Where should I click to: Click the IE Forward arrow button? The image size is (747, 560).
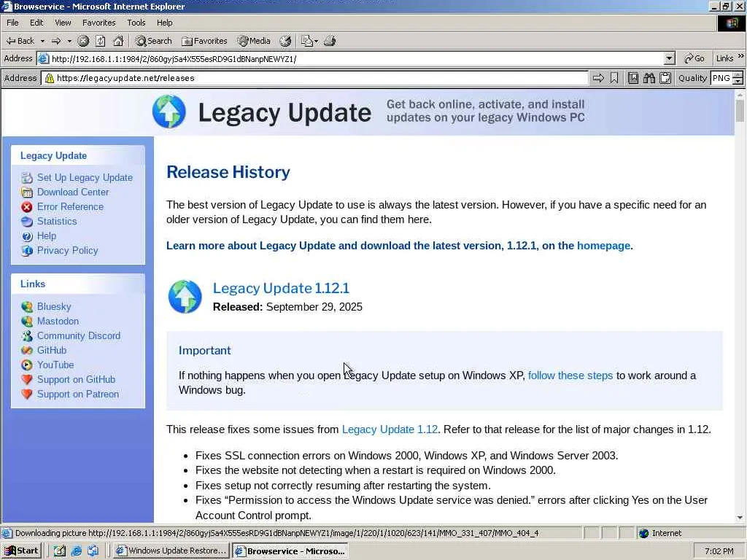[x=56, y=41]
